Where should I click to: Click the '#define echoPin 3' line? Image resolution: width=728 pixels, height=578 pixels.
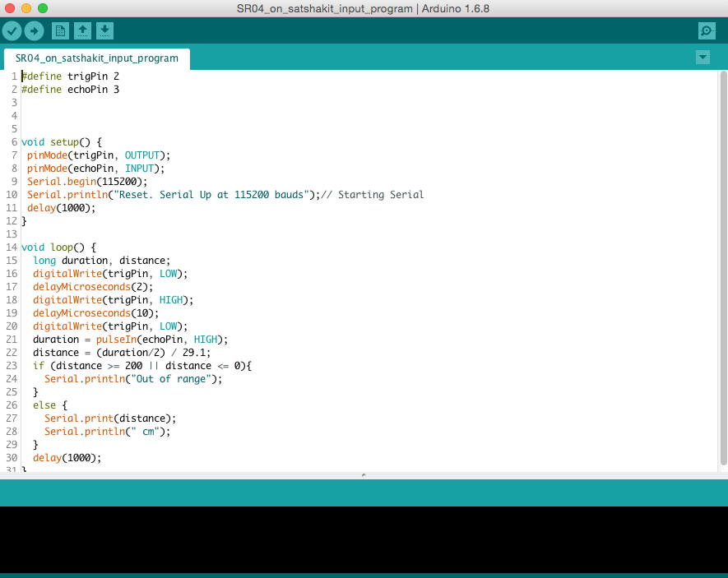[x=71, y=89]
